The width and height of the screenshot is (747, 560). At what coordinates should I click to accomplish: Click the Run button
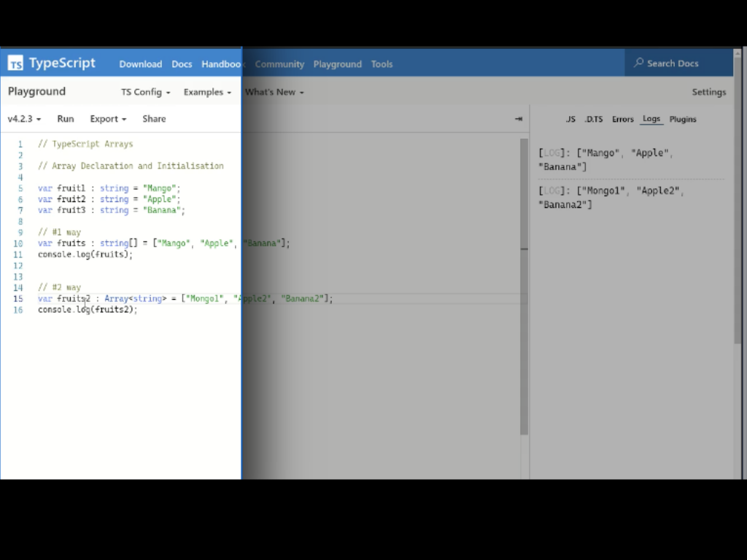[65, 118]
